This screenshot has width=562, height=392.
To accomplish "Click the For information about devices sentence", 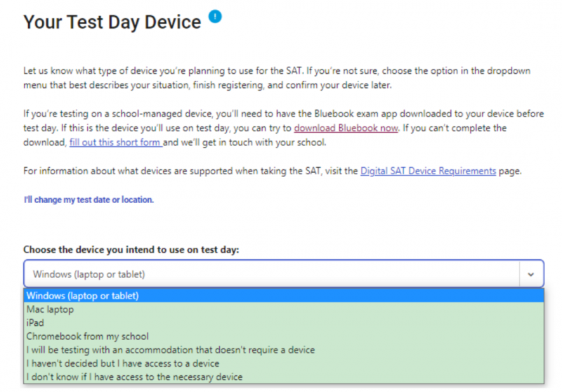I will [x=273, y=171].
